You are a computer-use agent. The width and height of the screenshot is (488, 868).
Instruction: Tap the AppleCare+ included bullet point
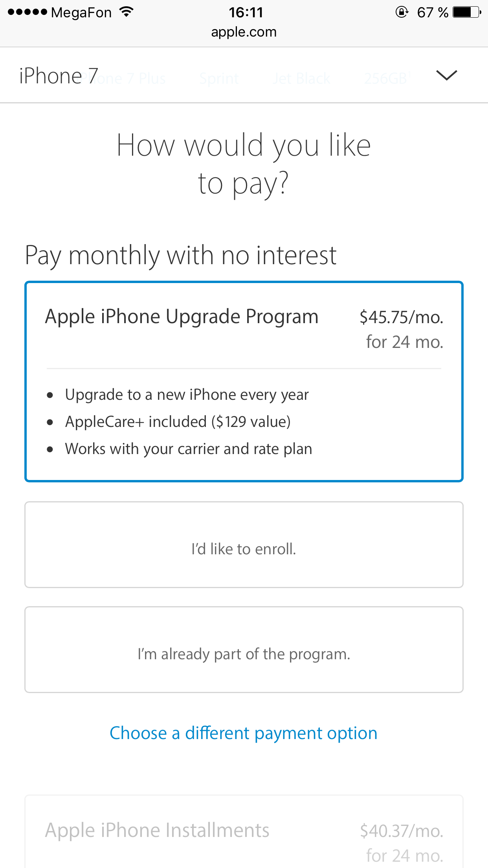point(178,422)
